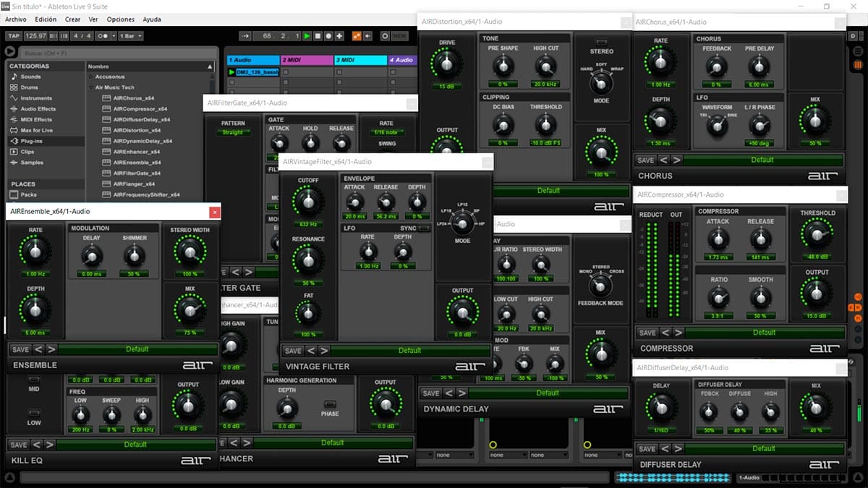Screen dimensions: 868x488
Task: Click SAVE in the Compressor plugin
Action: pyautogui.click(x=647, y=333)
